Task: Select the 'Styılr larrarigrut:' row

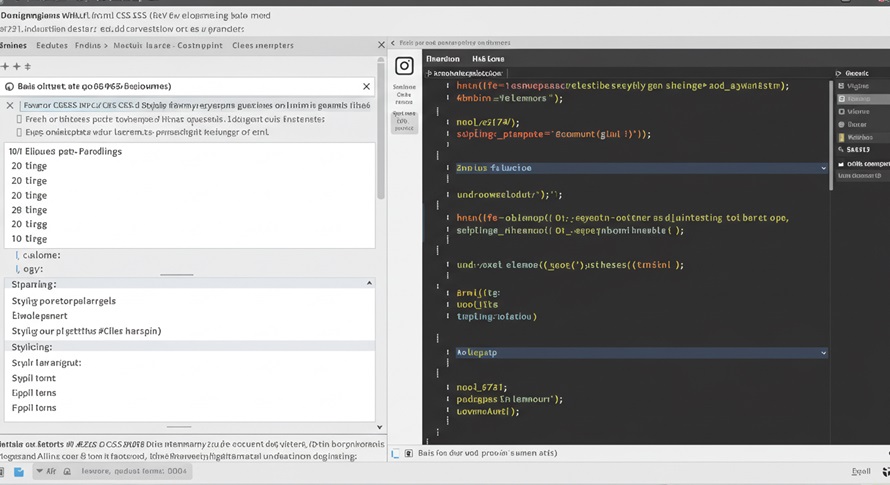Action: pyautogui.click(x=190, y=363)
